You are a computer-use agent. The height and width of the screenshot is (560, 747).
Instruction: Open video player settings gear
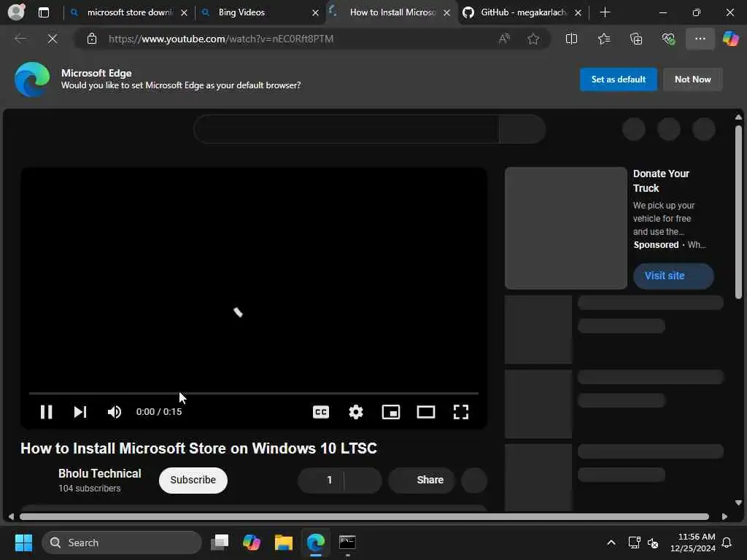356,412
